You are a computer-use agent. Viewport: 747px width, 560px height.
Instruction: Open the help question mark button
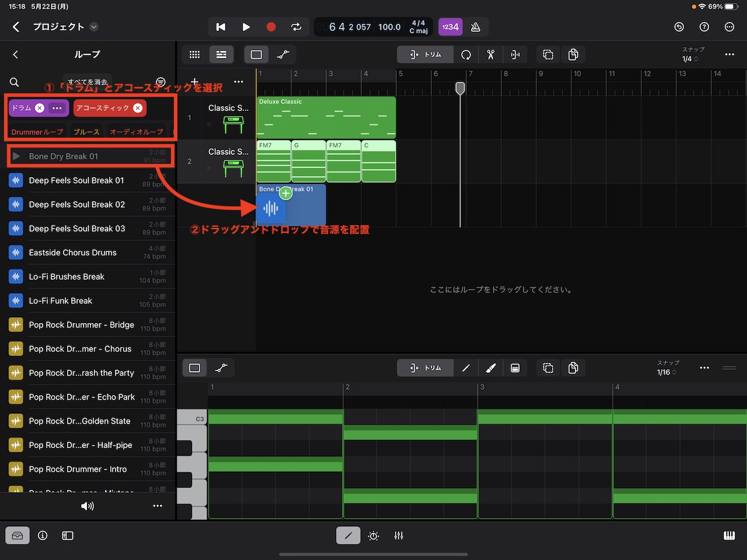click(704, 27)
